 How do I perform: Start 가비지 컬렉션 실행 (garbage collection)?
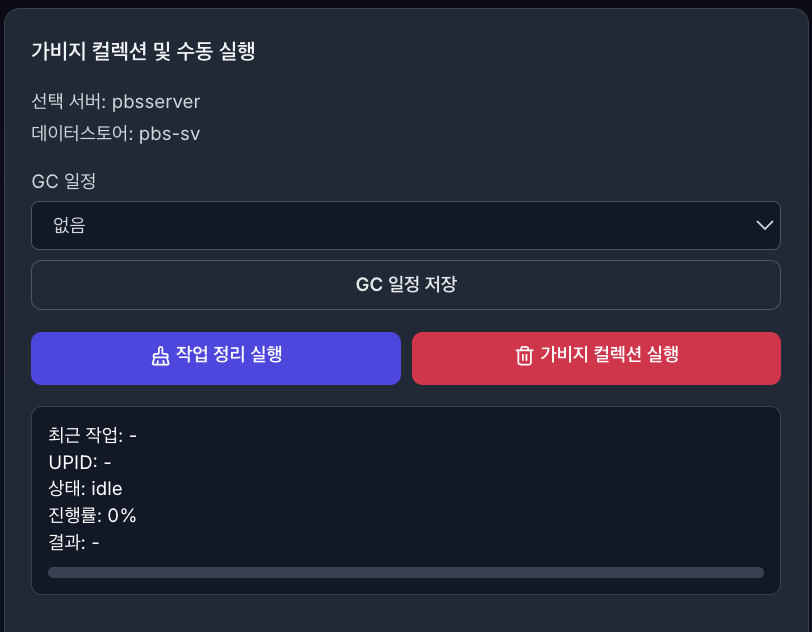click(596, 357)
